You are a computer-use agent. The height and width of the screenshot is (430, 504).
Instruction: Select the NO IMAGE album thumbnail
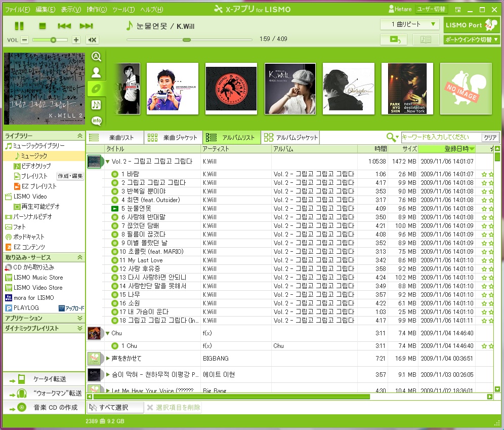click(x=466, y=89)
